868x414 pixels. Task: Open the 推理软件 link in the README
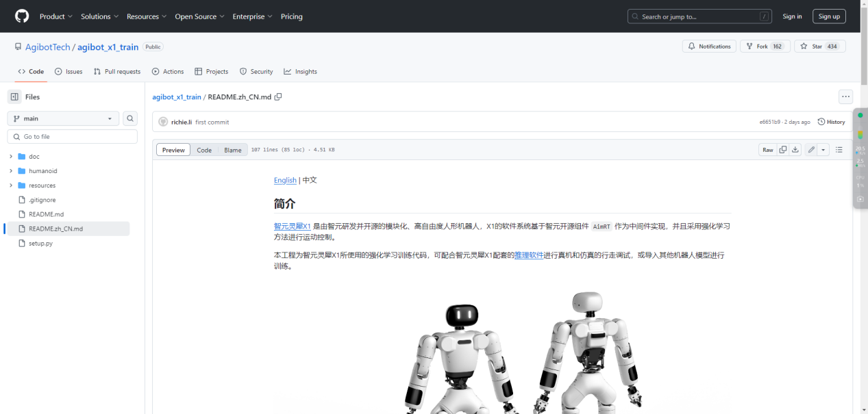(529, 255)
